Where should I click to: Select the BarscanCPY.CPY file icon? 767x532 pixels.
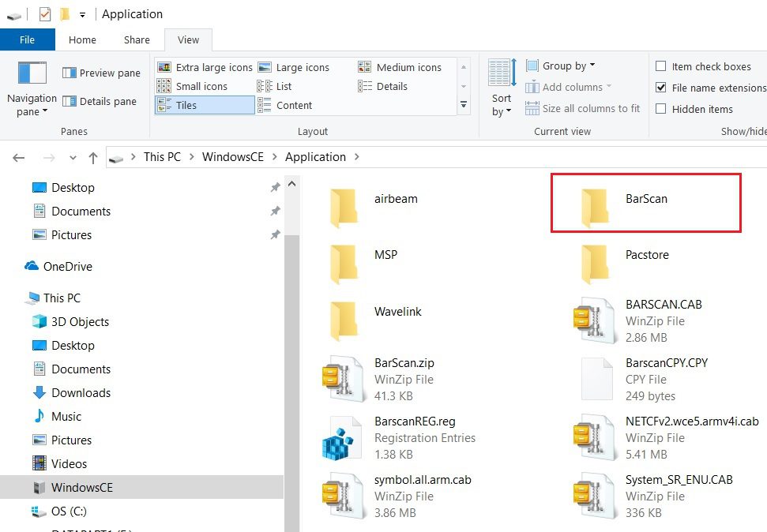pyautogui.click(x=596, y=379)
